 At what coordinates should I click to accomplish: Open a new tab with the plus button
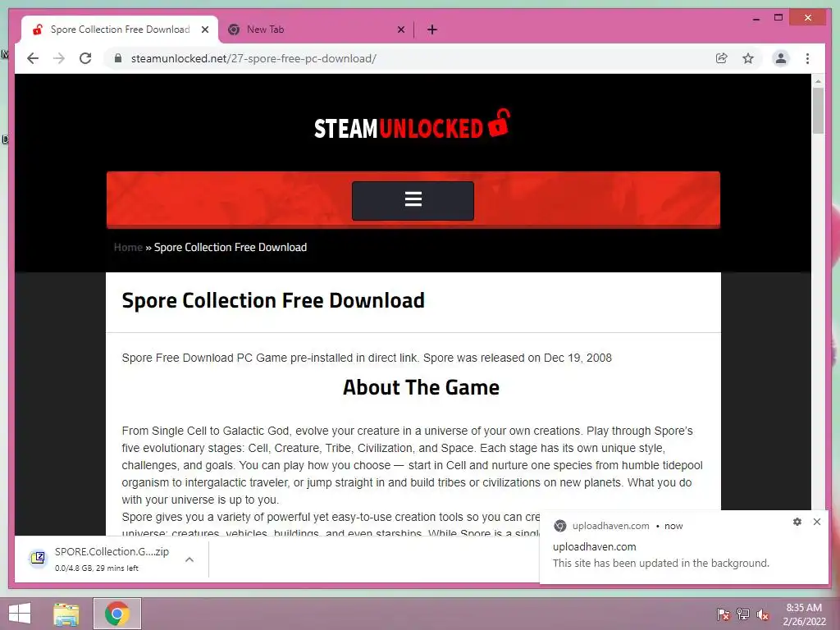click(x=432, y=30)
